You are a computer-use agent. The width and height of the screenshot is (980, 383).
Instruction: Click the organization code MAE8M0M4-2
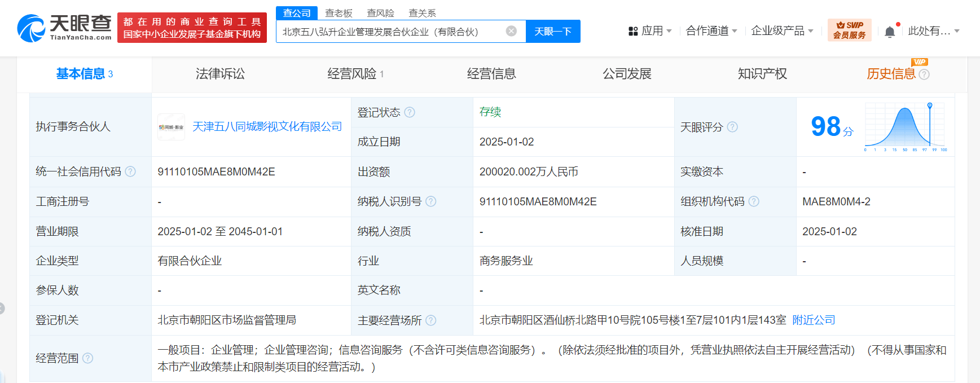[x=836, y=201]
